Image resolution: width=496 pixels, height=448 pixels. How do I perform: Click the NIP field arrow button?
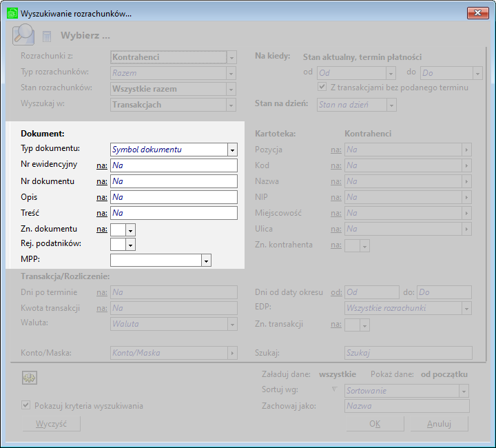[x=466, y=197]
